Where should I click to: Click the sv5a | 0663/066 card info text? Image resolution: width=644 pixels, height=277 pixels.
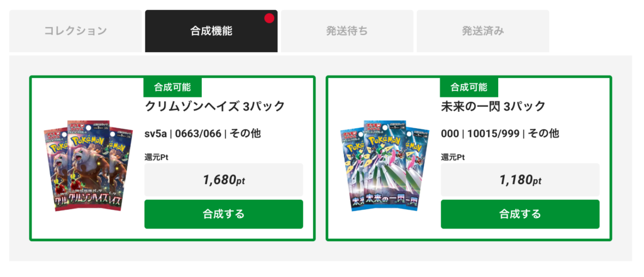[203, 133]
